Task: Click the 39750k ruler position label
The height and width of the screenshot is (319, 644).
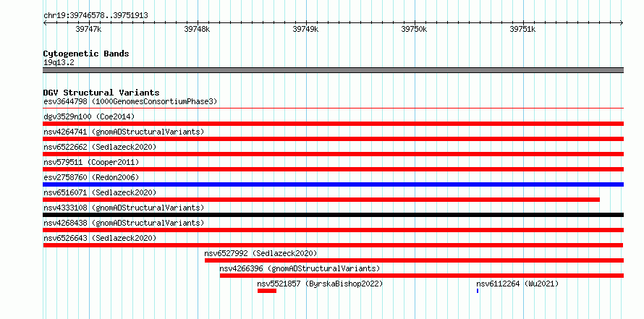Action: click(x=414, y=29)
